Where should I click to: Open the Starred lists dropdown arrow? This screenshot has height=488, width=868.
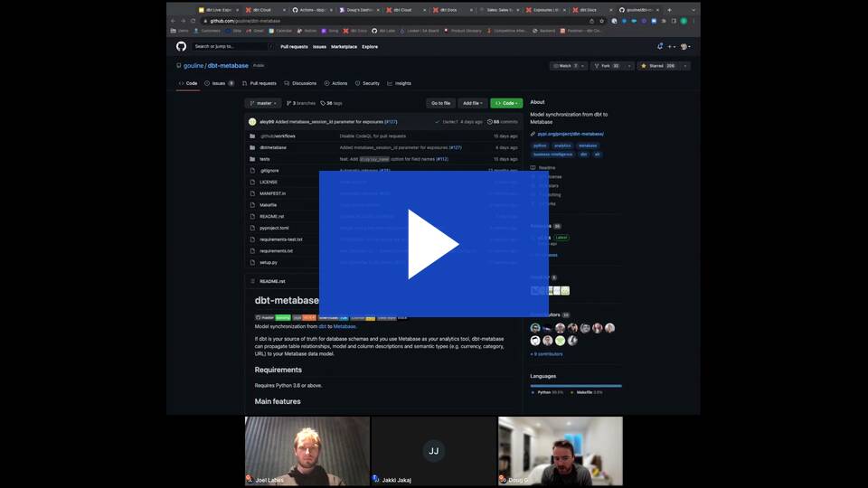coord(685,66)
